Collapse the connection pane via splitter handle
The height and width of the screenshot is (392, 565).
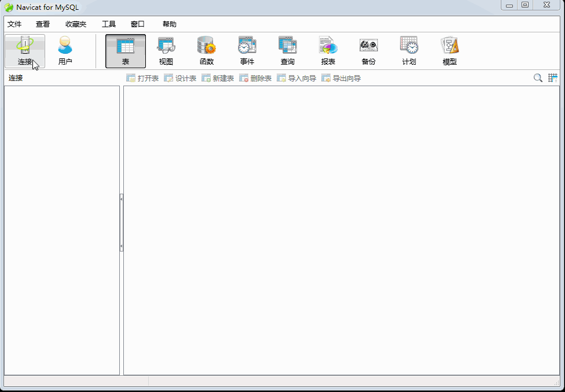[122, 223]
